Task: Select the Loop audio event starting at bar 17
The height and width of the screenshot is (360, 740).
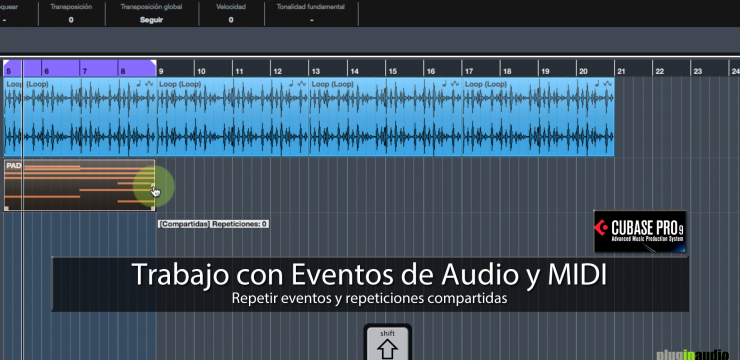Action: (x=538, y=117)
